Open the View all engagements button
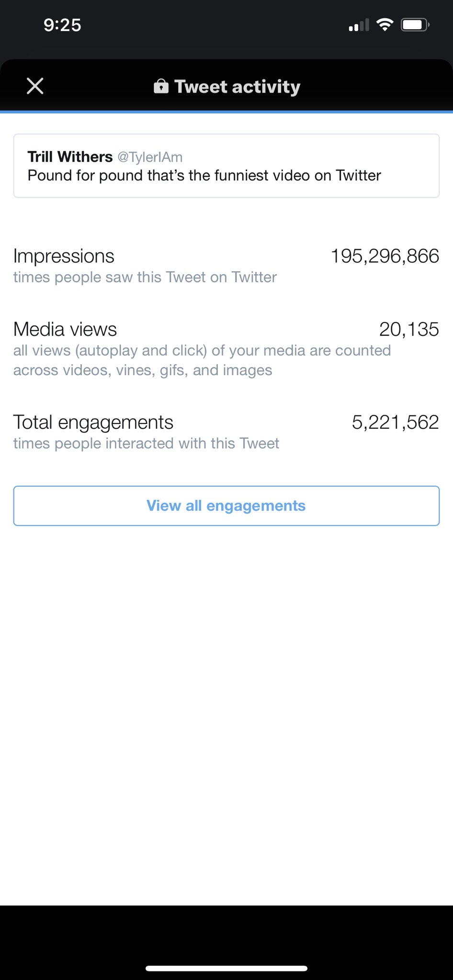 226,506
